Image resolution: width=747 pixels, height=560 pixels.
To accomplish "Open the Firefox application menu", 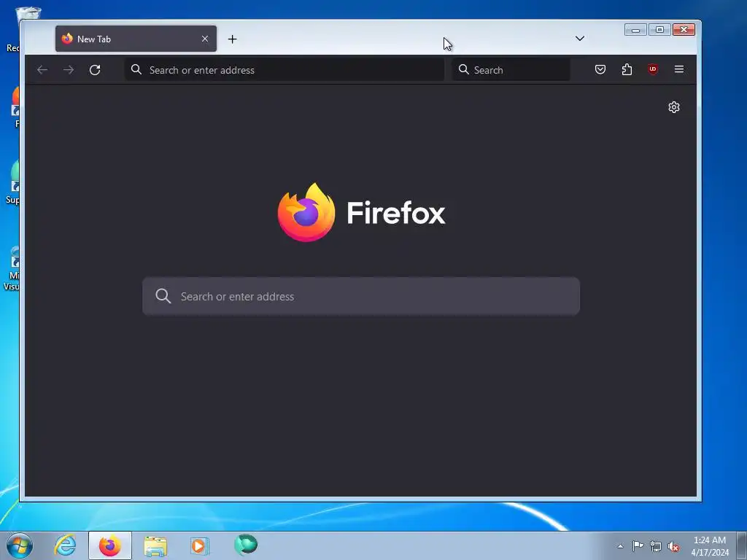I will (x=679, y=69).
